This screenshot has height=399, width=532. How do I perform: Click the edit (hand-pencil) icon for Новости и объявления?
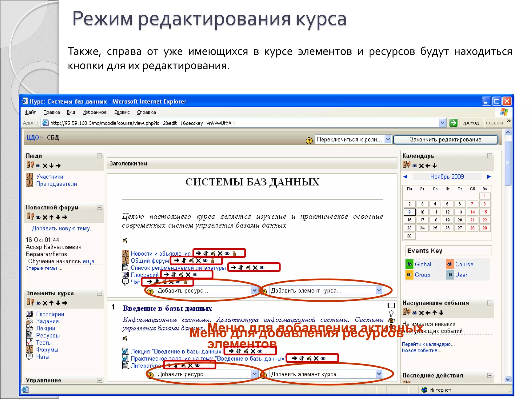213,253
